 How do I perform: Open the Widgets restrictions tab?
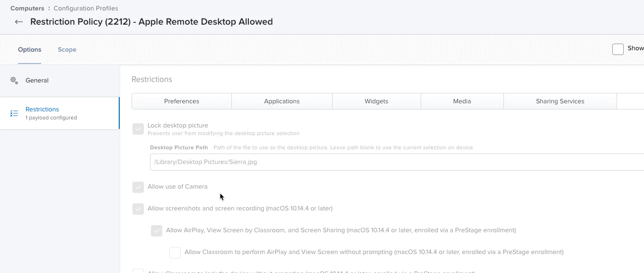377,101
